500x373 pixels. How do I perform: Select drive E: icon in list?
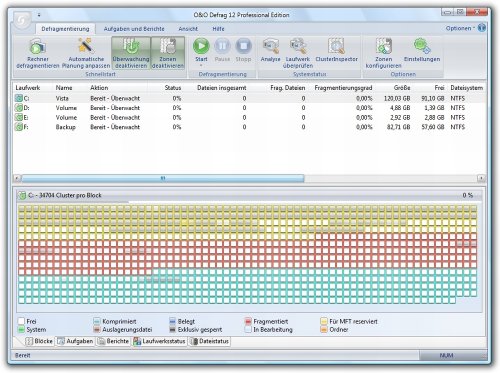19,117
